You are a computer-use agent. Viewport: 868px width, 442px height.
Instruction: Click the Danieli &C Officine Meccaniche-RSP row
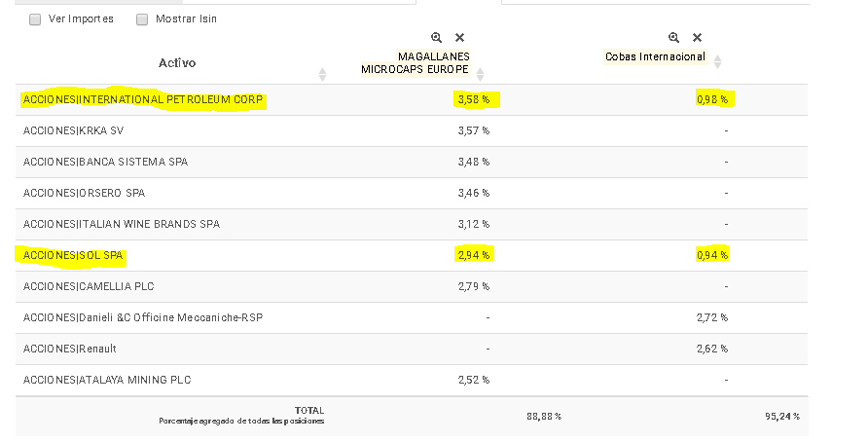[412, 317]
